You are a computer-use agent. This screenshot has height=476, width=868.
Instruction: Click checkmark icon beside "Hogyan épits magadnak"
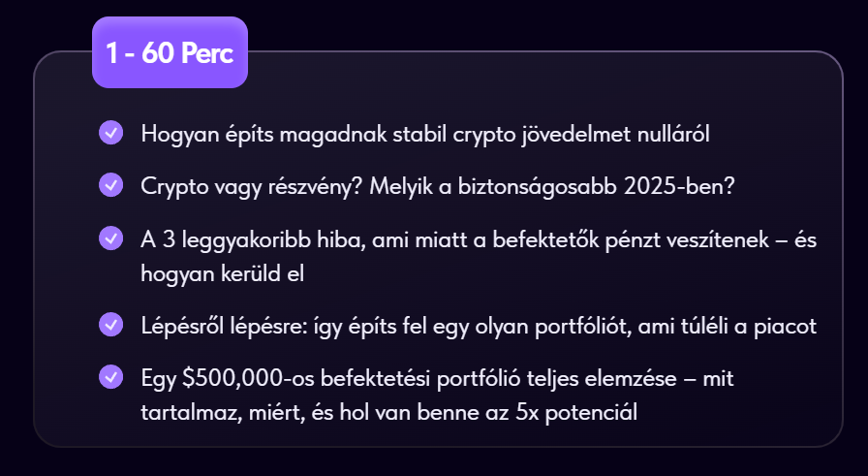110,133
